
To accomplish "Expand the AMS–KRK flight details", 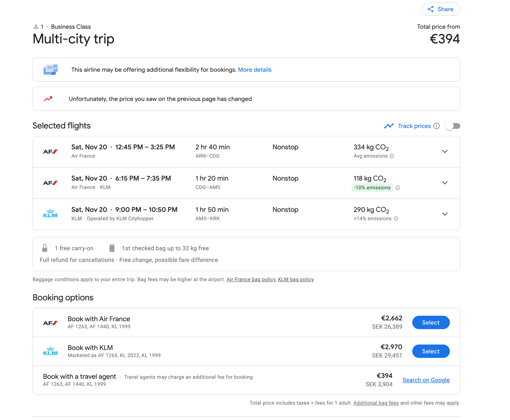I will [x=445, y=214].
